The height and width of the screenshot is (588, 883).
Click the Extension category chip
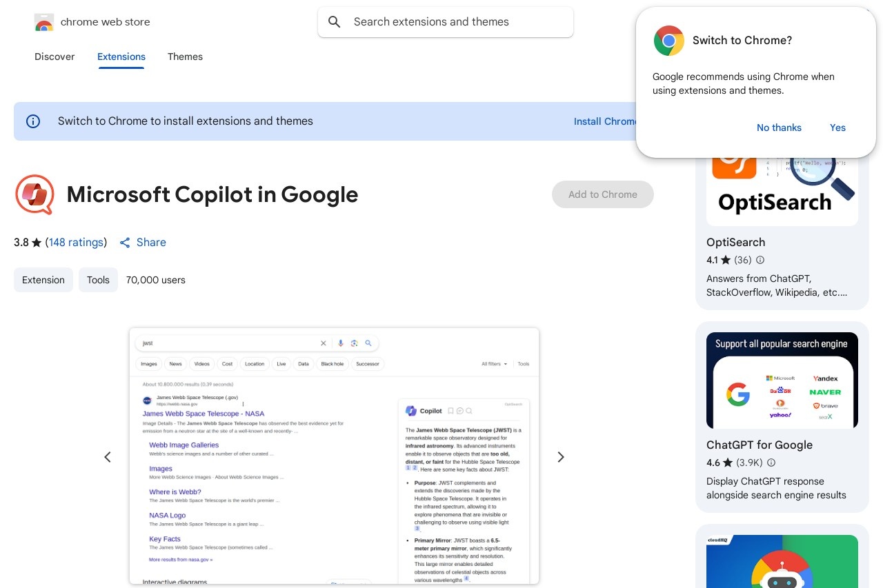43,280
